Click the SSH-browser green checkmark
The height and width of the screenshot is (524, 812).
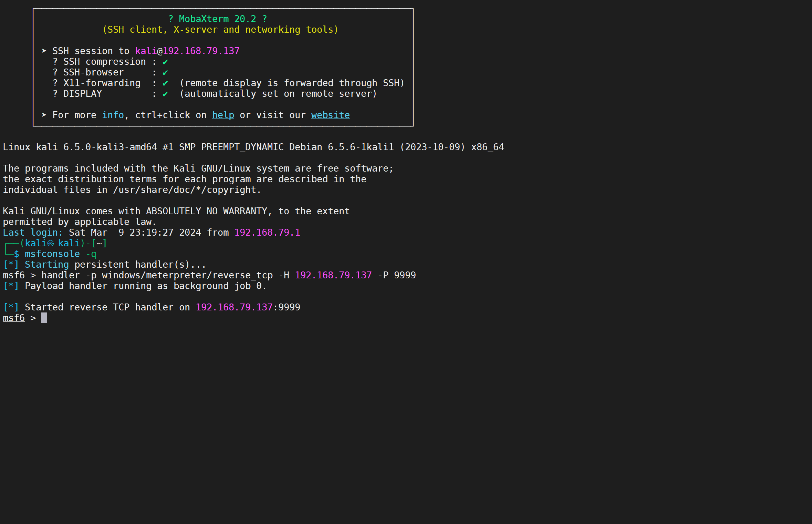pos(165,73)
